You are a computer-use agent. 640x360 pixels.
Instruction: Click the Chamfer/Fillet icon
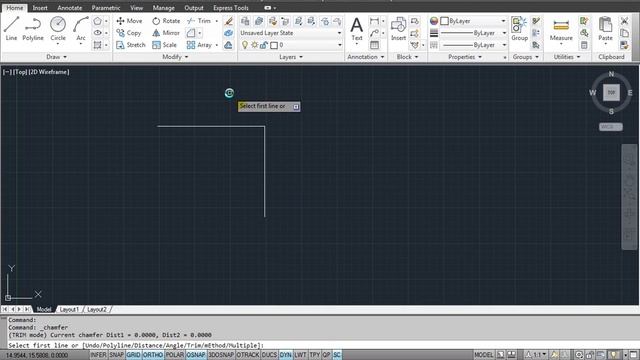coord(191,33)
